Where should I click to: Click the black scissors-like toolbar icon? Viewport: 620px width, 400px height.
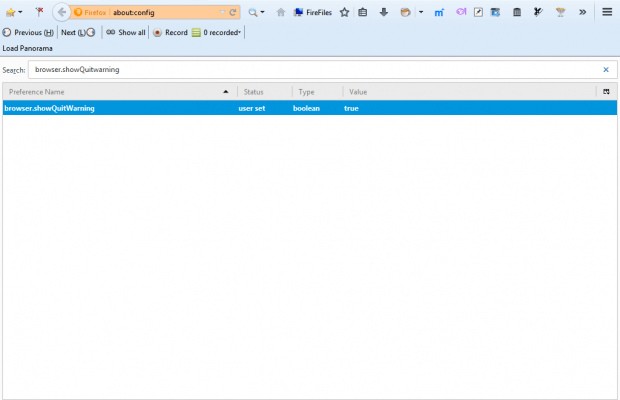(538, 12)
